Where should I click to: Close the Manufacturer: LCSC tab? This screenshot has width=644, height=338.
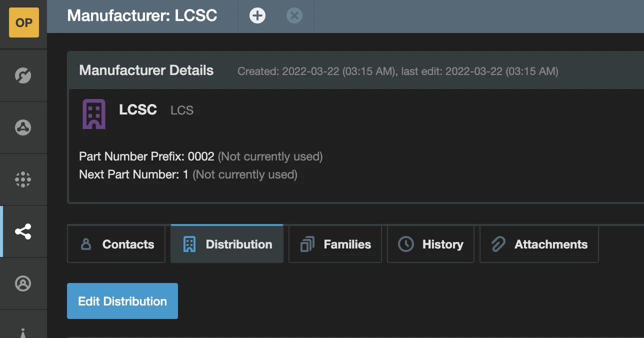(294, 16)
